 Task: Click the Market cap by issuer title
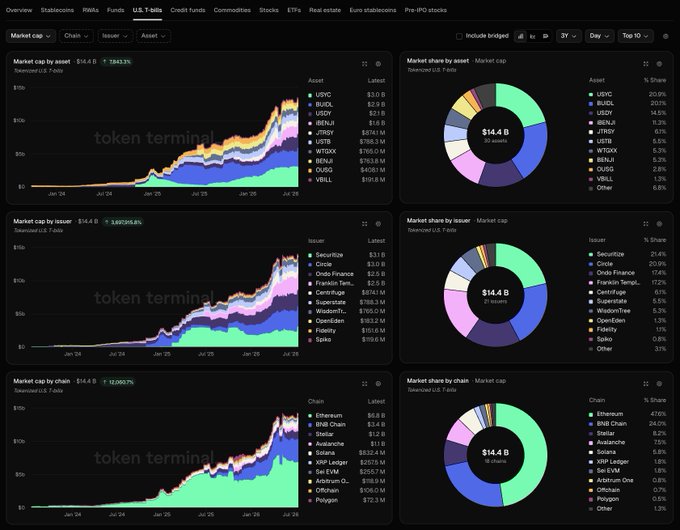pyautogui.click(x=42, y=221)
